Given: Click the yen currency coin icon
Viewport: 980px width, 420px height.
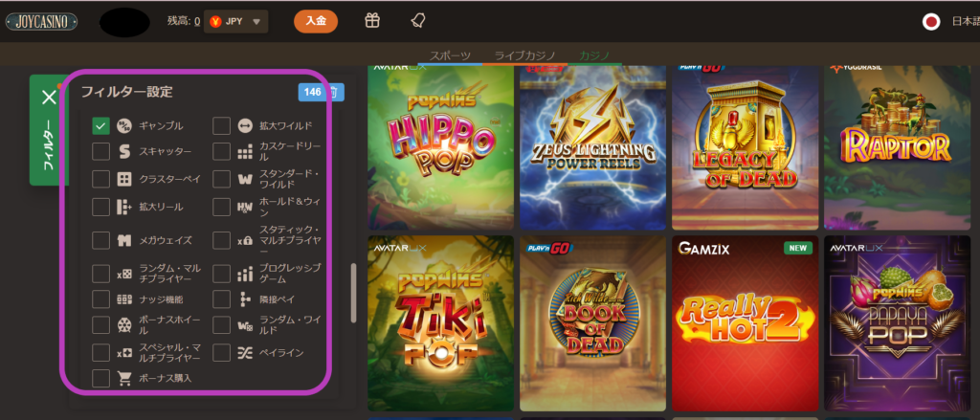Looking at the screenshot, I should [x=215, y=21].
